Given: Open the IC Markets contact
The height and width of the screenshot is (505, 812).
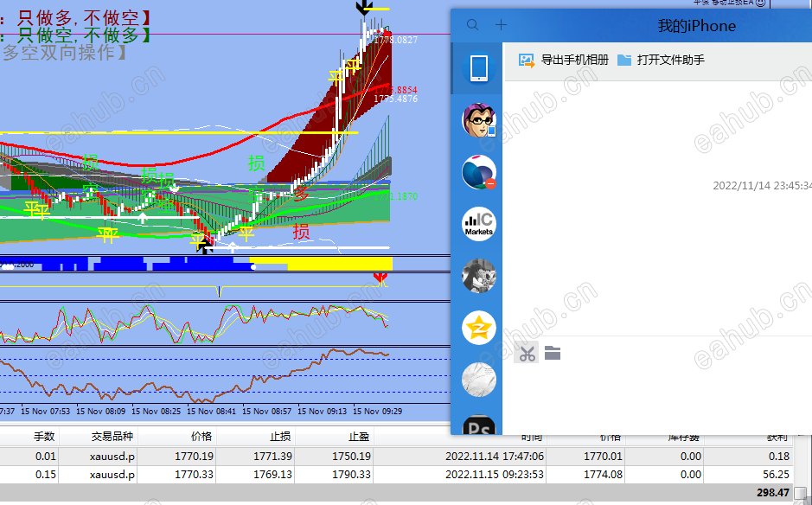Looking at the screenshot, I should pyautogui.click(x=479, y=224).
